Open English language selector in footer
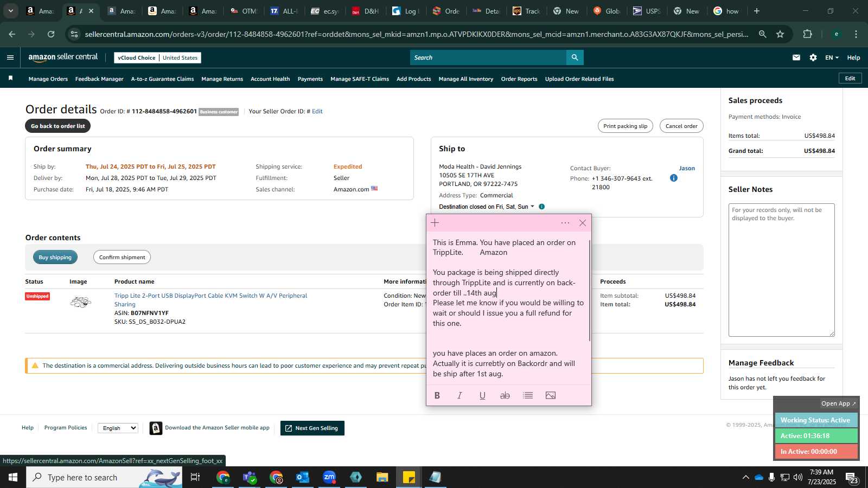The height and width of the screenshot is (488, 868). pos(118,428)
